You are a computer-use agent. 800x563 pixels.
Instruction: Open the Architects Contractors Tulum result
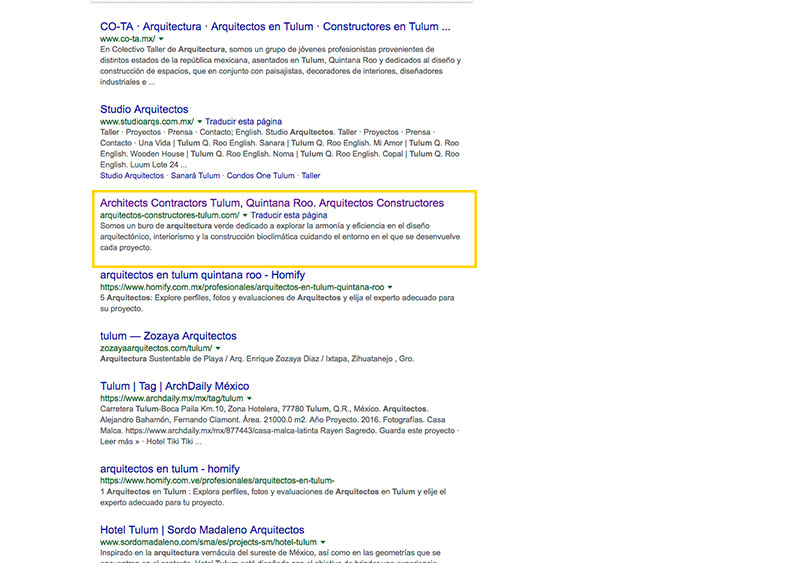pos(272,202)
